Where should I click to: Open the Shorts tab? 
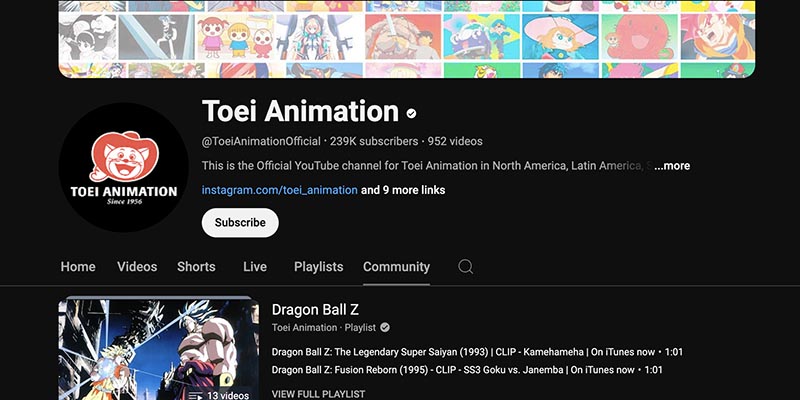click(196, 267)
